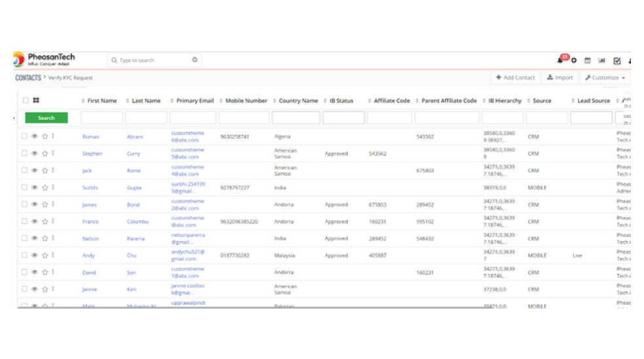
Task: Click the PheosanTech logo
Action: pyautogui.click(x=44, y=60)
